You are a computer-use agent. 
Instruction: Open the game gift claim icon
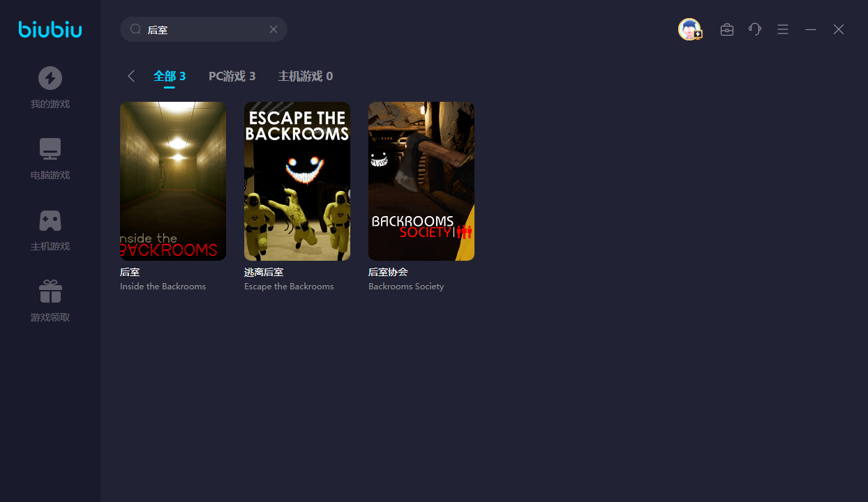pos(50,291)
